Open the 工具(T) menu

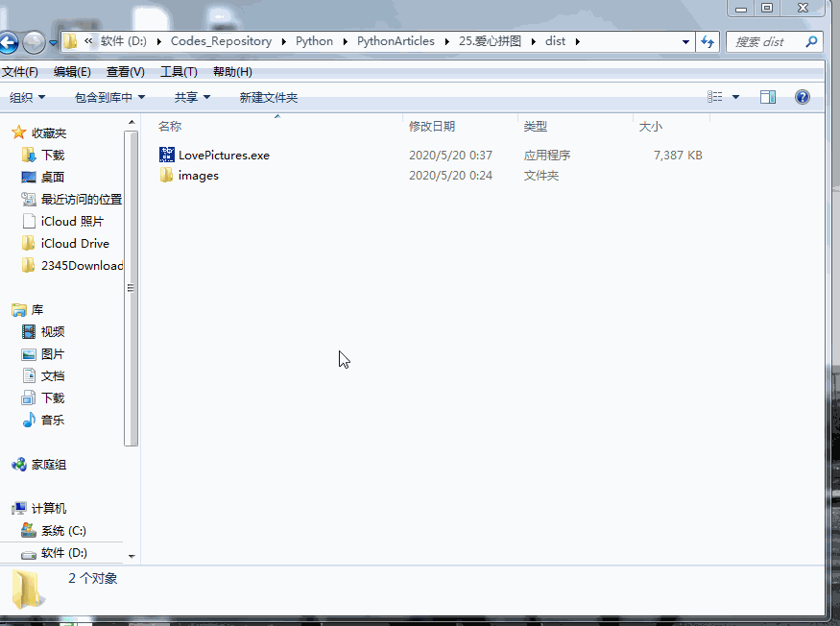point(179,72)
